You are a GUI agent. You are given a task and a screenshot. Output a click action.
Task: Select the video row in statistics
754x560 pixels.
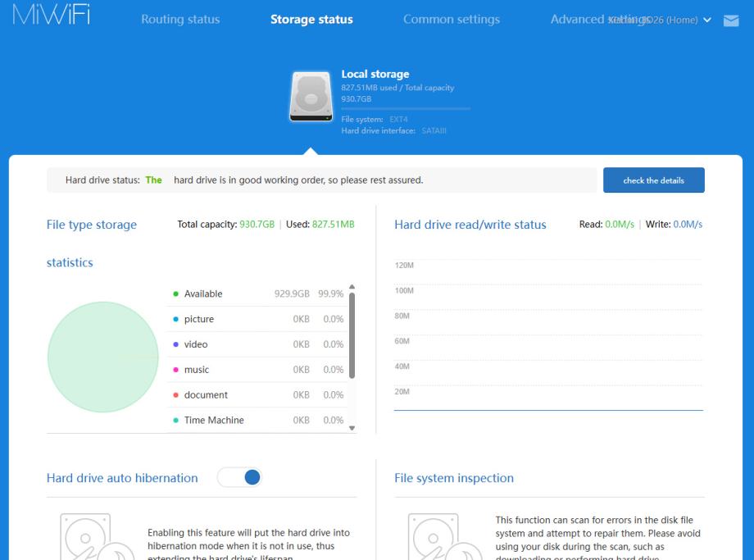coord(258,344)
